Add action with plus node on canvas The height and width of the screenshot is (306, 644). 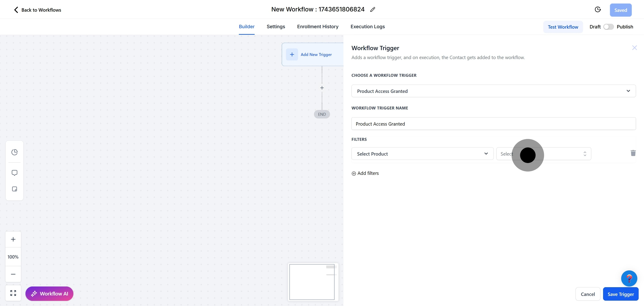point(322,88)
